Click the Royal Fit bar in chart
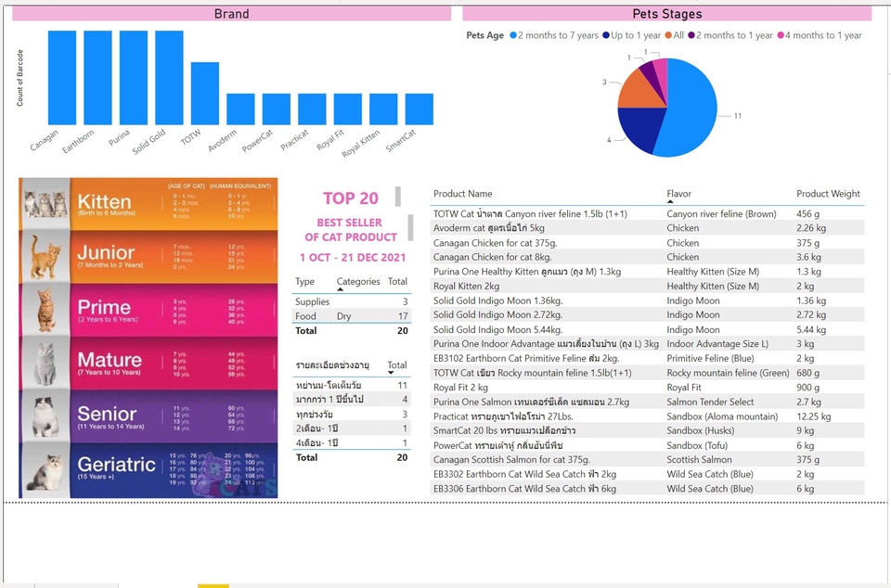This screenshot has width=891, height=588. click(x=348, y=109)
